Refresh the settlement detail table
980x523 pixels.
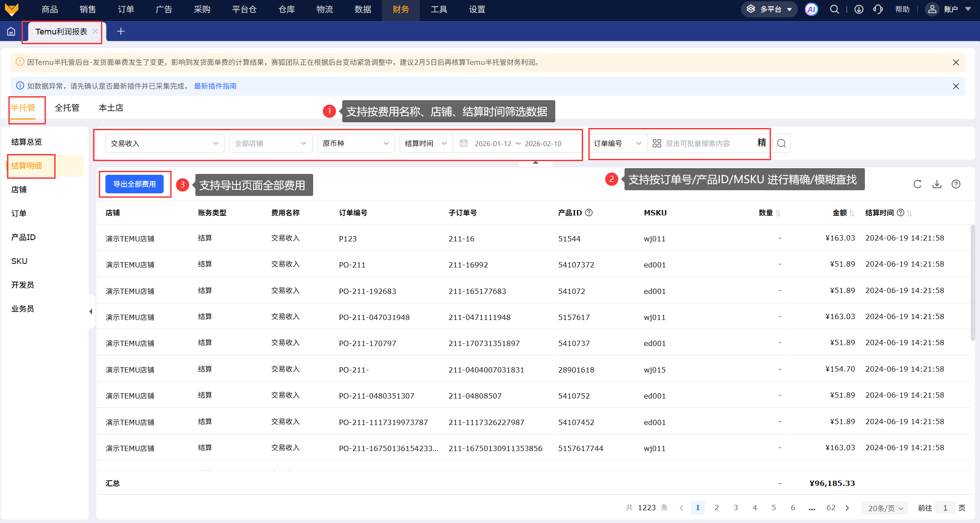click(917, 184)
